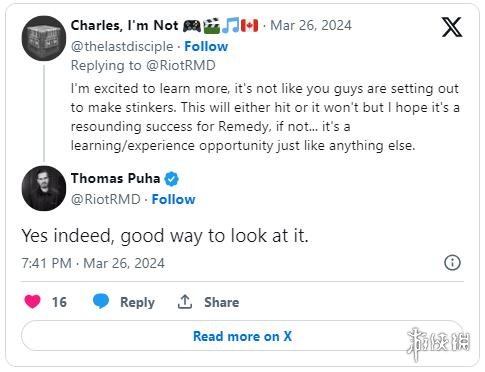Click Charles, I'm Not display name
This screenshot has width=485, height=372.
coord(125,25)
